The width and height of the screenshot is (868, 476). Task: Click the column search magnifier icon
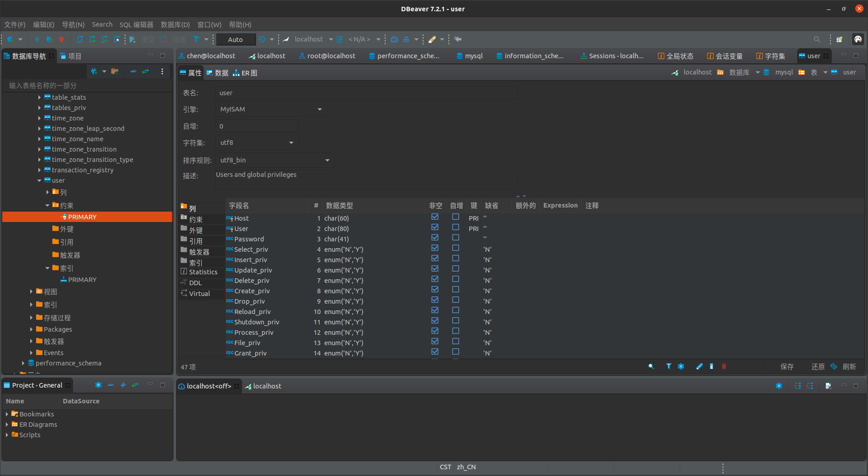tap(651, 367)
